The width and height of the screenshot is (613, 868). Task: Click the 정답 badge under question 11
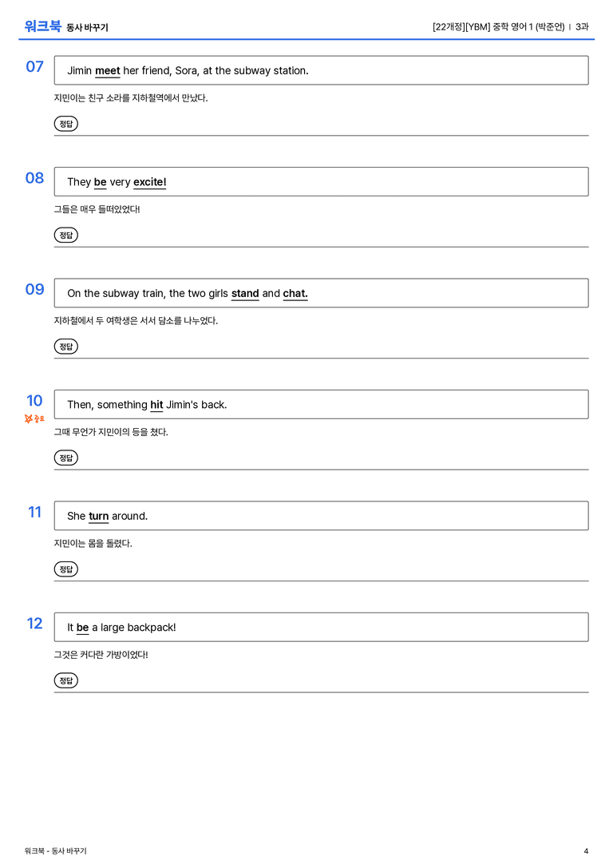[65, 569]
